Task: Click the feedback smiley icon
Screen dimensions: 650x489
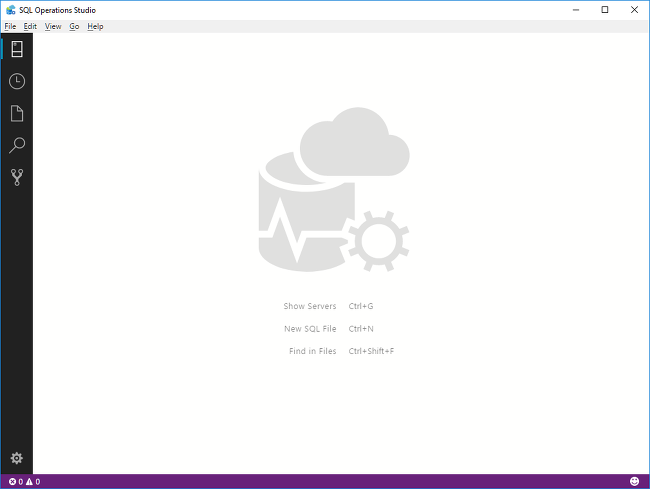Action: click(634, 481)
